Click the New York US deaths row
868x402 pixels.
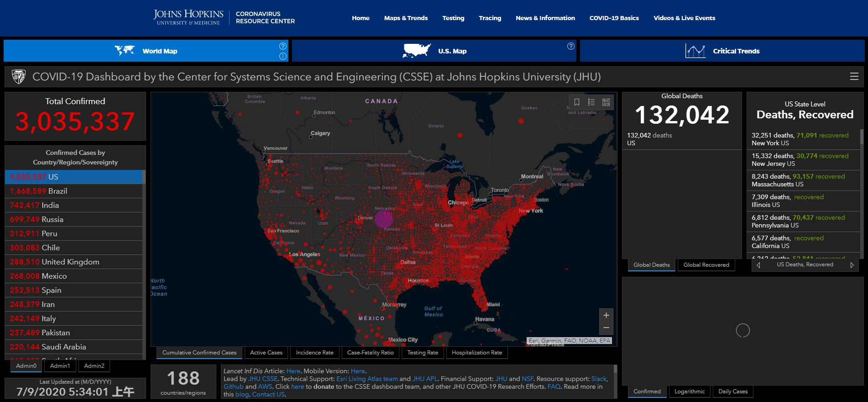point(804,139)
